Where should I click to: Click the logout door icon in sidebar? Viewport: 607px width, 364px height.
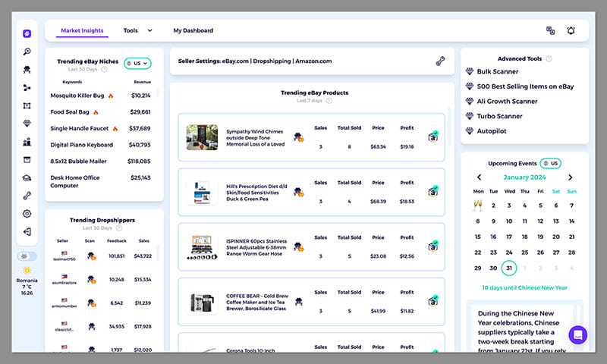click(x=27, y=232)
